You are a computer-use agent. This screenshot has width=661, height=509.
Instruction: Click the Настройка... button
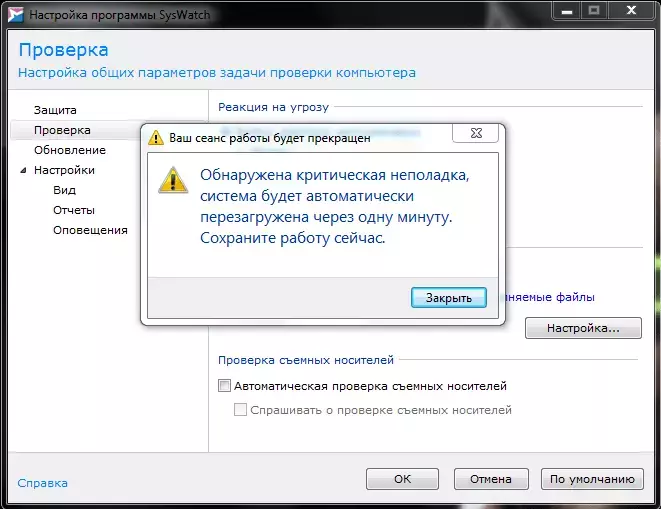click(x=583, y=328)
